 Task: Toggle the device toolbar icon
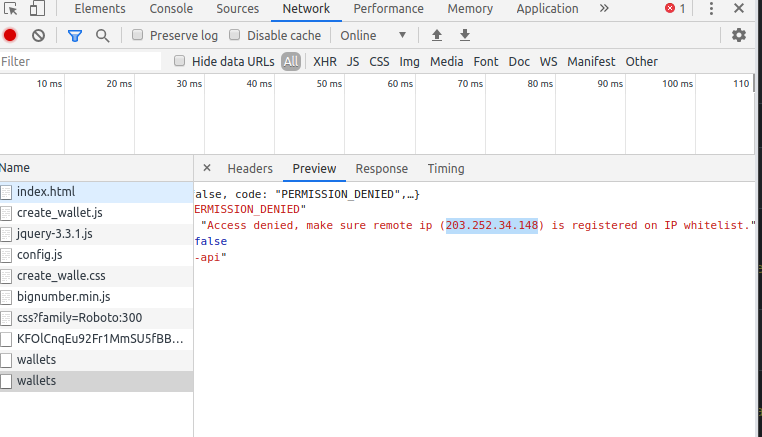tap(37, 9)
